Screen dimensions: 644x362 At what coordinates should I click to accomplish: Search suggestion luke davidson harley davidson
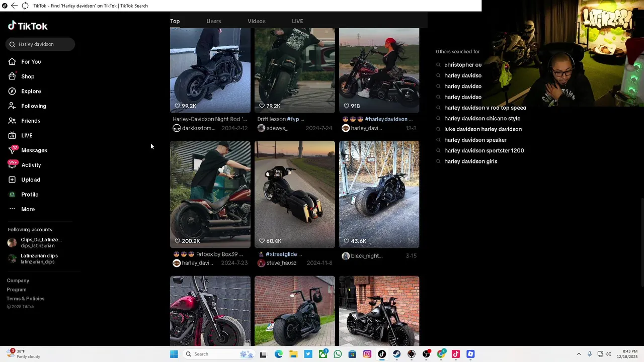(483, 129)
